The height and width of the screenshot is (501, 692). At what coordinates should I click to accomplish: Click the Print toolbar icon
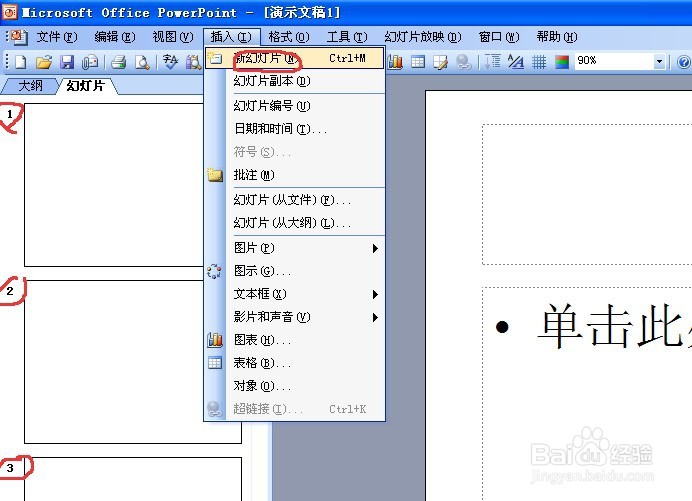119,62
